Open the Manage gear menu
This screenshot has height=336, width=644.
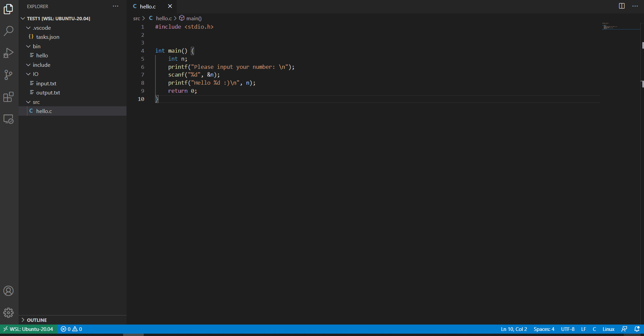coord(8,313)
